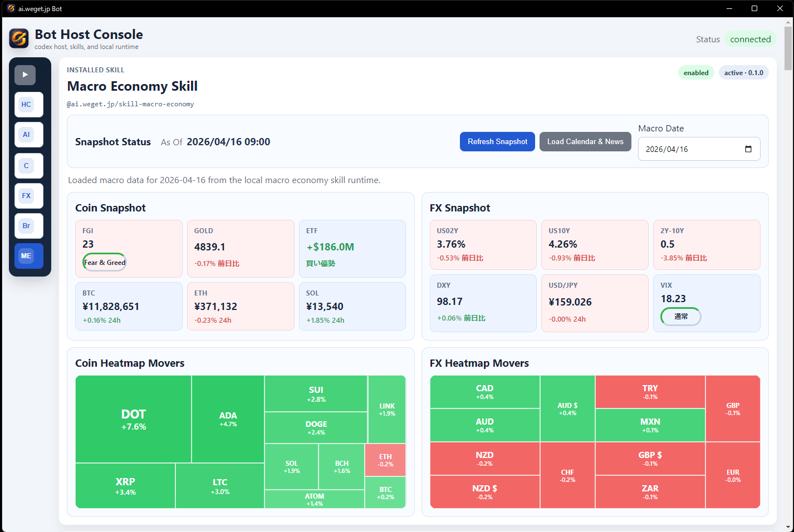Open the calendar picker icon in Macro Date
This screenshot has height=532, width=794.
click(x=748, y=149)
